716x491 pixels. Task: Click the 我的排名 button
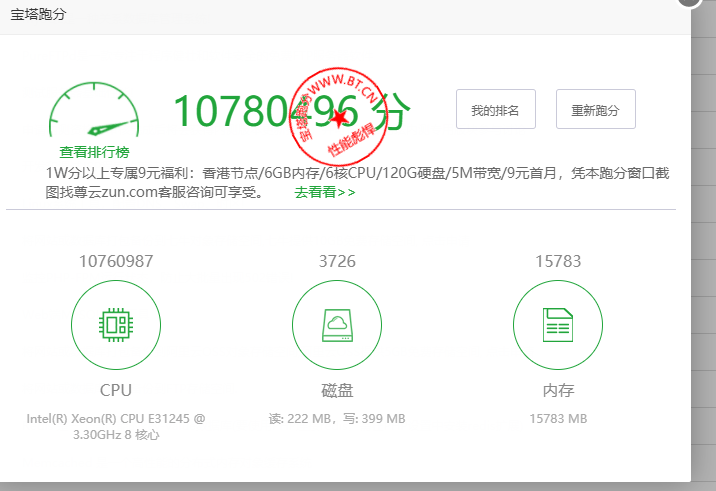[495, 109]
